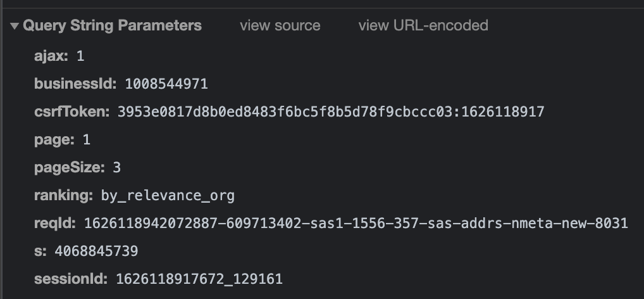644x299 pixels.
Task: Select the reqId parameter key
Action: pos(55,223)
